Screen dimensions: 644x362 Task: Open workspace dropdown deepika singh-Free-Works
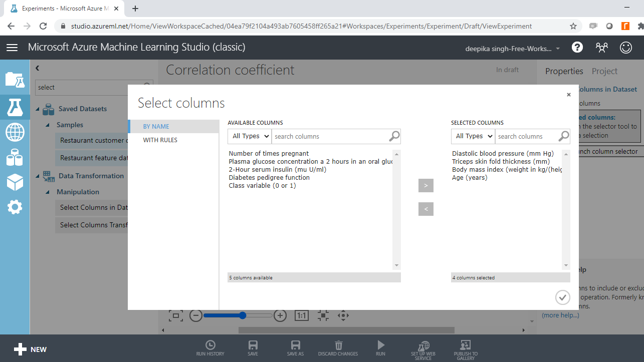click(x=513, y=49)
